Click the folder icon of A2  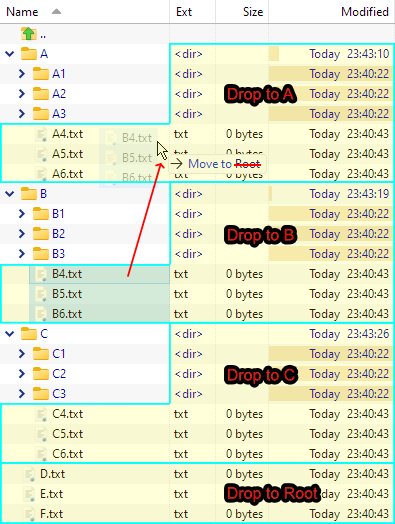pos(41,94)
